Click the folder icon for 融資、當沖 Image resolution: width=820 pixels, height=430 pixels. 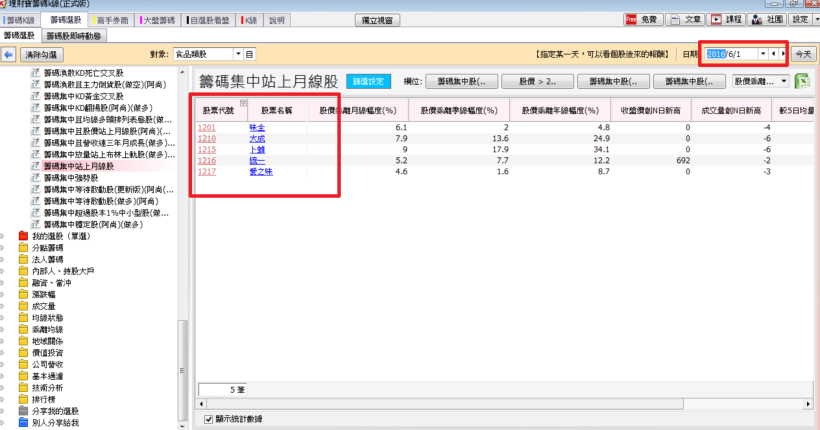(x=23, y=282)
